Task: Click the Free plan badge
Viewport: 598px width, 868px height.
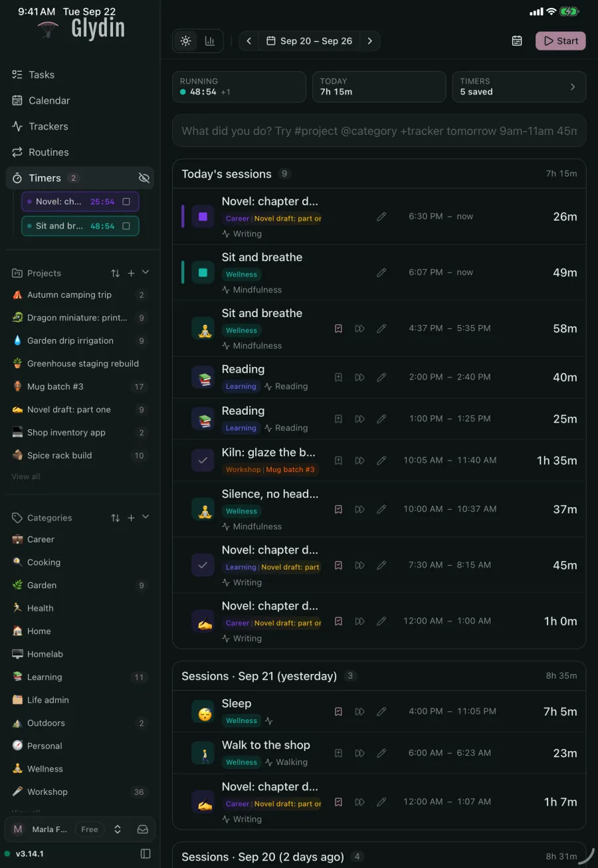Action: click(90, 829)
